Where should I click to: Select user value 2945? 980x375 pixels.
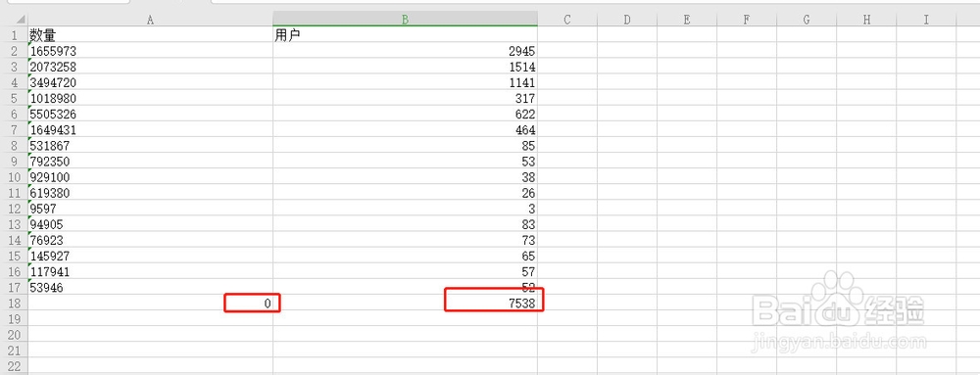click(x=405, y=51)
